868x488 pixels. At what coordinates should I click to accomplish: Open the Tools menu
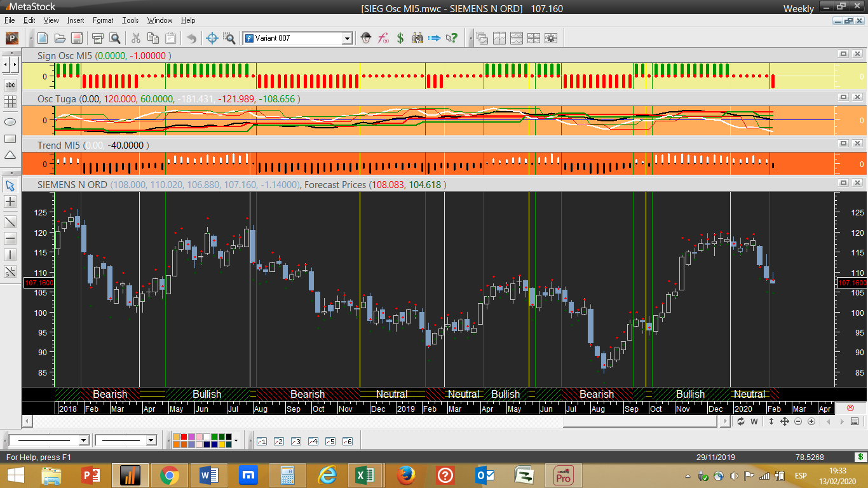[130, 20]
